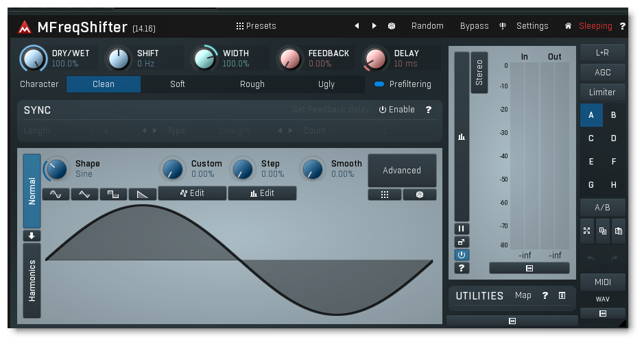Adjust the SHIFT knob
Image resolution: width=644 pixels, height=344 pixels.
(119, 59)
